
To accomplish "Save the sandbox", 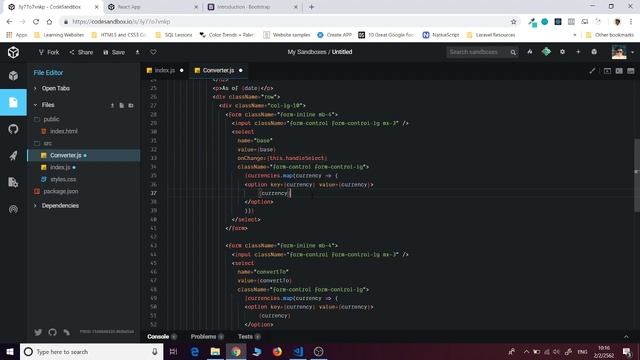I will (x=114, y=52).
